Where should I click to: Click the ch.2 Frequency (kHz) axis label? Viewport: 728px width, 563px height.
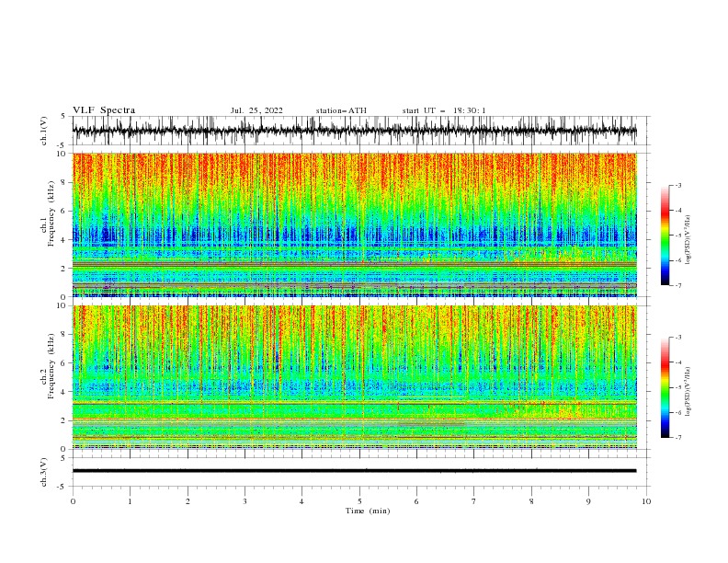(x=48, y=366)
